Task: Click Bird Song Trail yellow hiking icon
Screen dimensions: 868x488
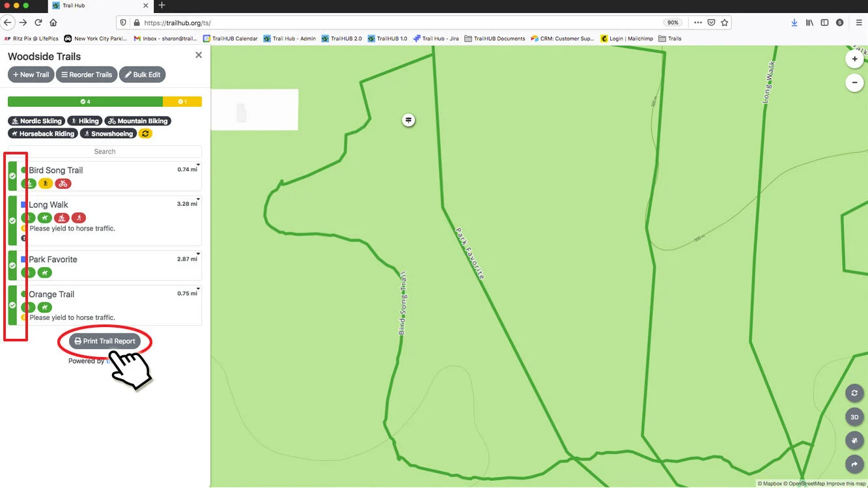Action: [x=46, y=184]
